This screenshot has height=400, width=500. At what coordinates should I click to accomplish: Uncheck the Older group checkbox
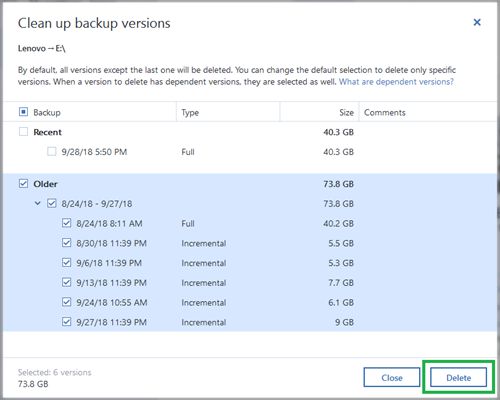pos(23,183)
